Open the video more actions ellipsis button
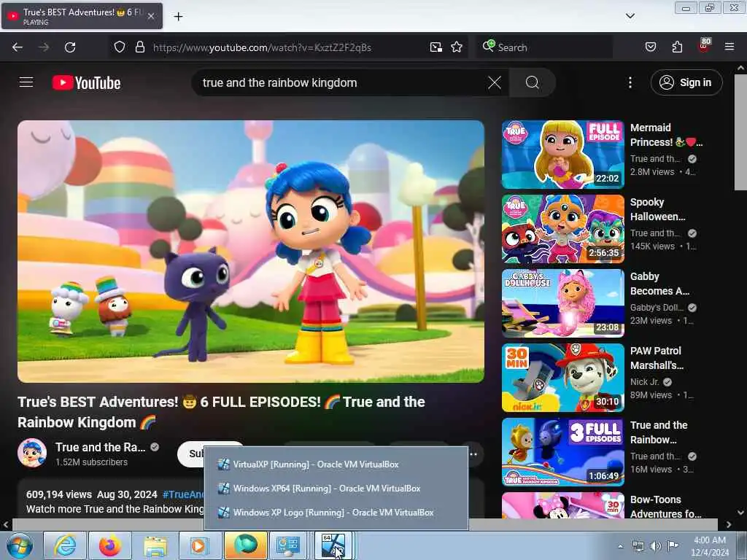 tap(474, 454)
